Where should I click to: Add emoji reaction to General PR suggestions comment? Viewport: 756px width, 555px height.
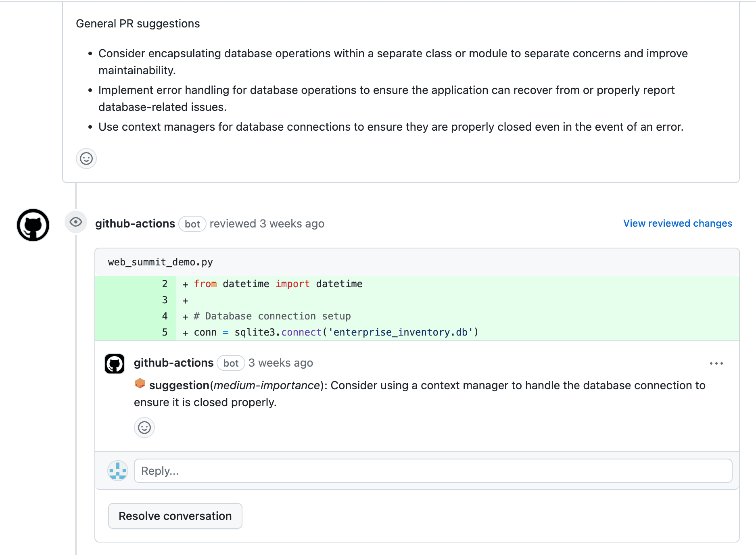point(86,159)
